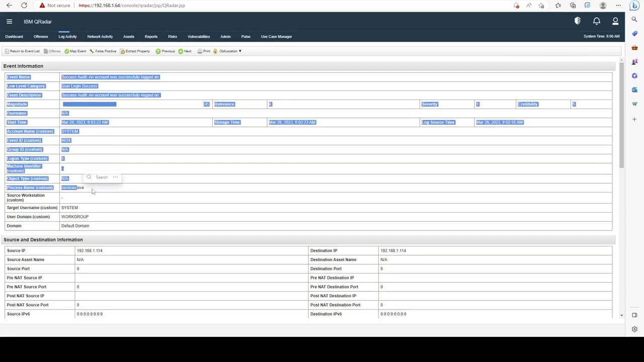Open the Collections icon
This screenshot has width=644, height=362.
[573, 6]
